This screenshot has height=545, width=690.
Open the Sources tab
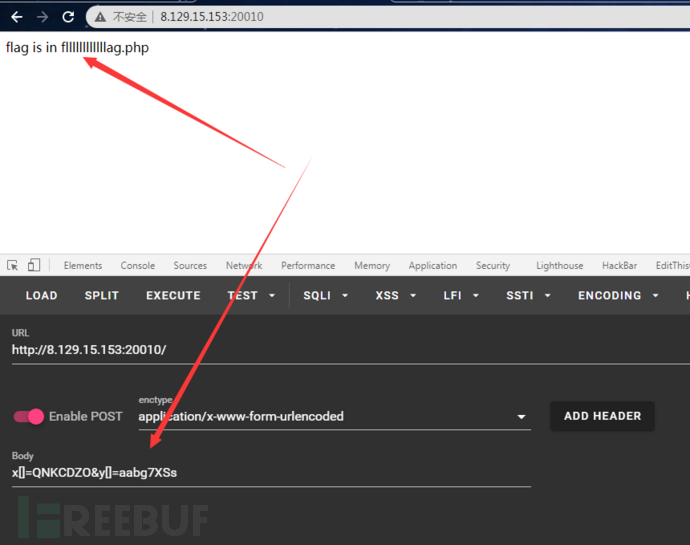190,265
